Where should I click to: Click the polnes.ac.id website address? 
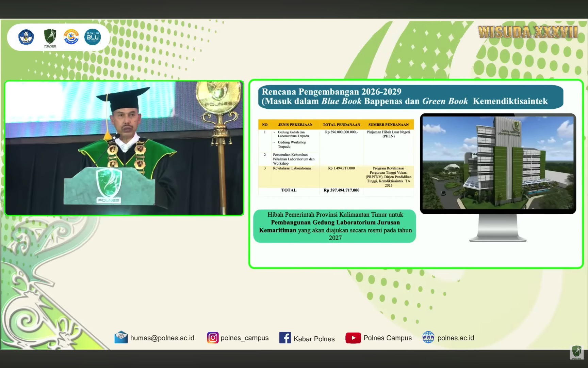click(456, 338)
